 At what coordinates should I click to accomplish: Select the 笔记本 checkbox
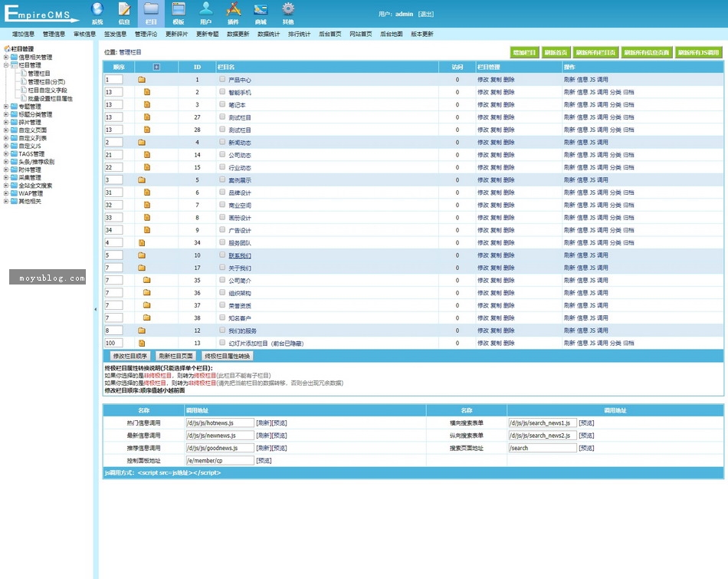point(222,104)
